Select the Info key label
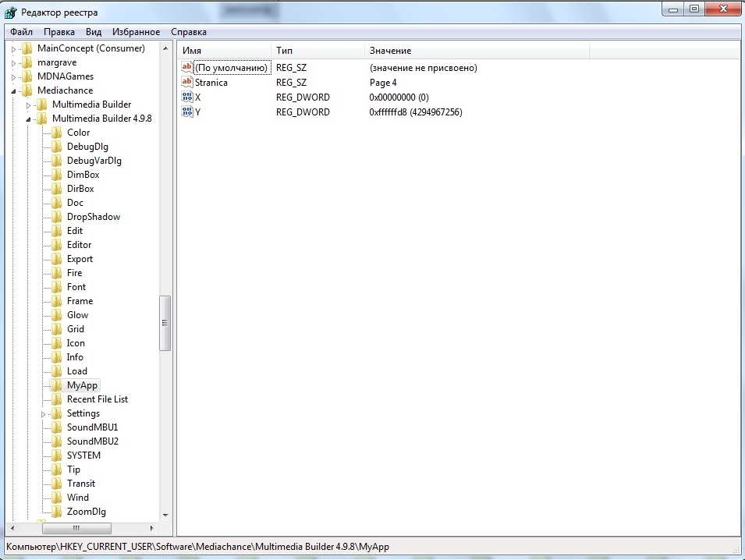745x560 pixels. pos(75,357)
